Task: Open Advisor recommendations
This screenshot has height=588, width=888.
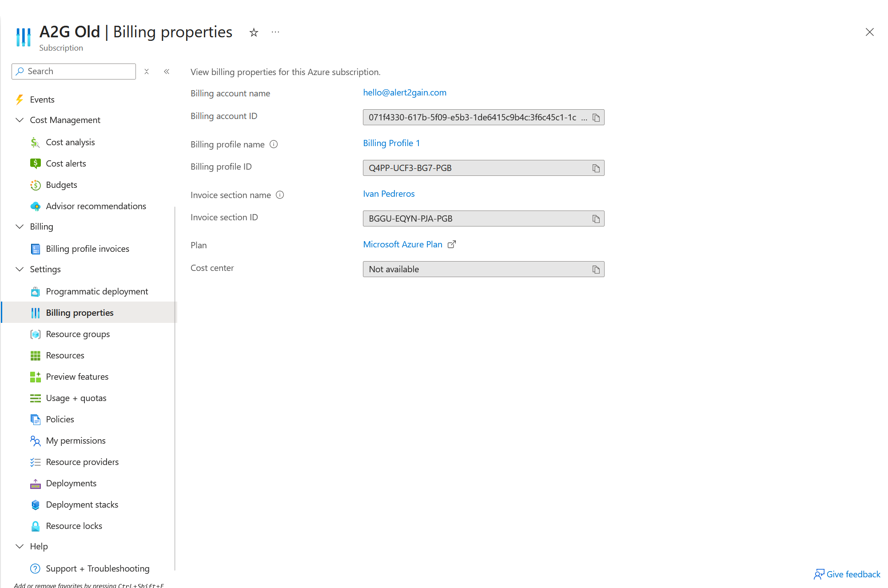Action: [96, 206]
